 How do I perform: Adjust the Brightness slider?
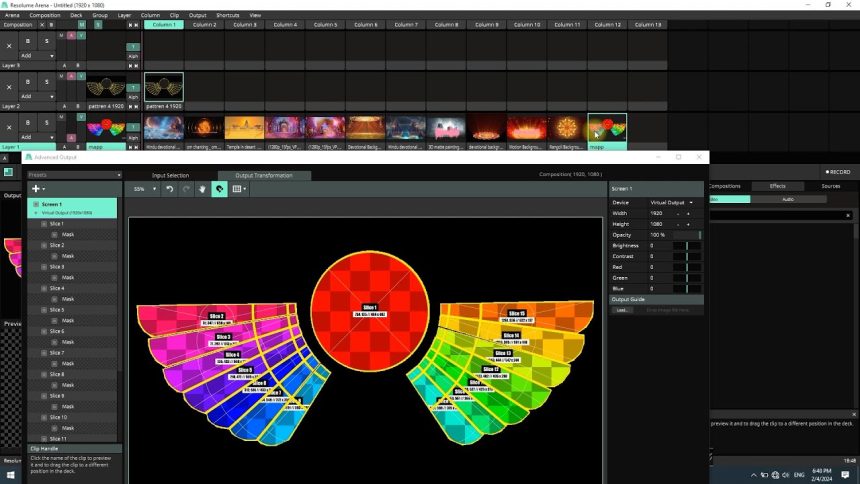click(x=687, y=246)
